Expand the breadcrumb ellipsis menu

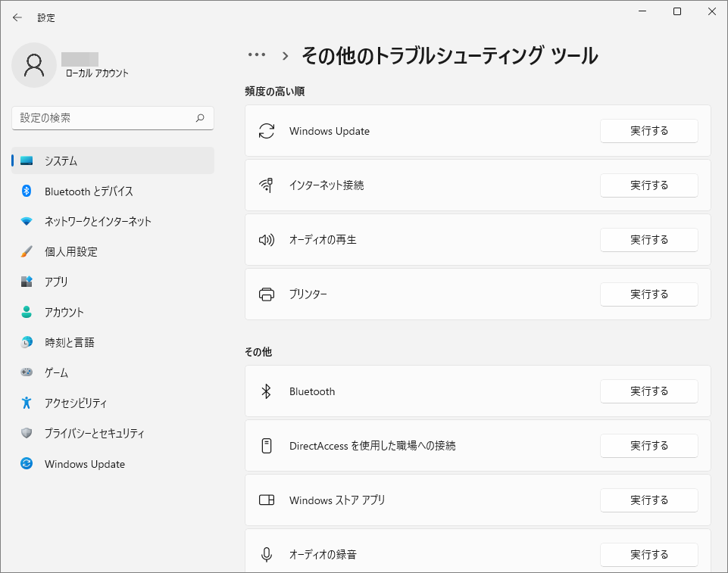tap(257, 55)
